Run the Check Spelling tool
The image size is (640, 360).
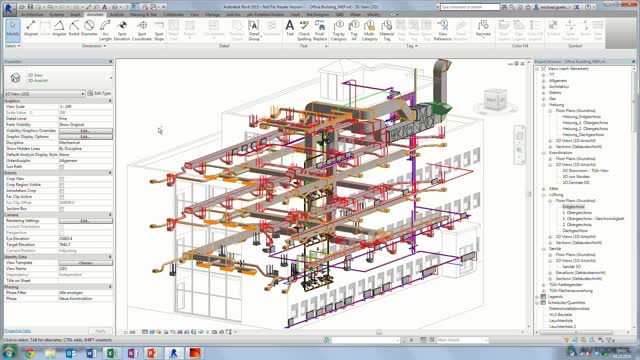[x=304, y=30]
